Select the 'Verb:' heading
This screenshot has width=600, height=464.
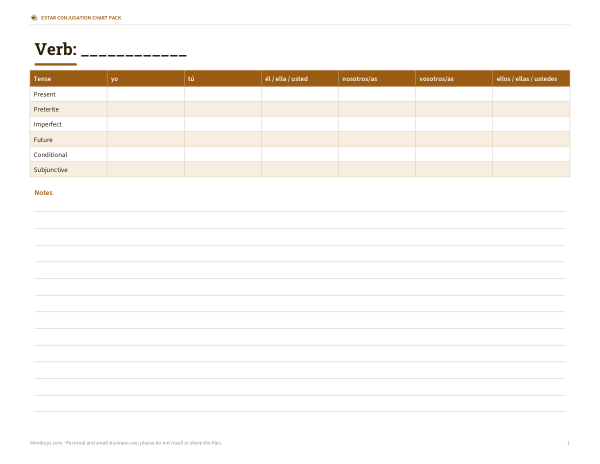click(55, 49)
